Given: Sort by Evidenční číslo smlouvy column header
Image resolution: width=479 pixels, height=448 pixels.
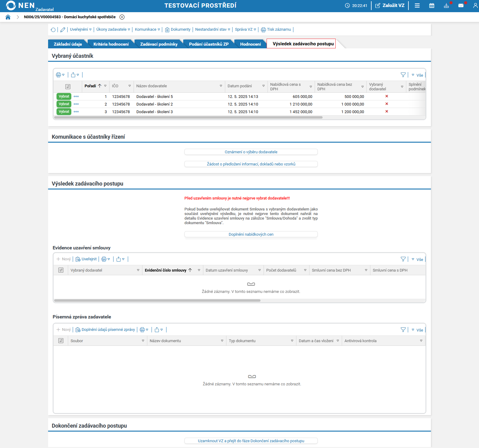Looking at the screenshot, I should click(x=166, y=270).
